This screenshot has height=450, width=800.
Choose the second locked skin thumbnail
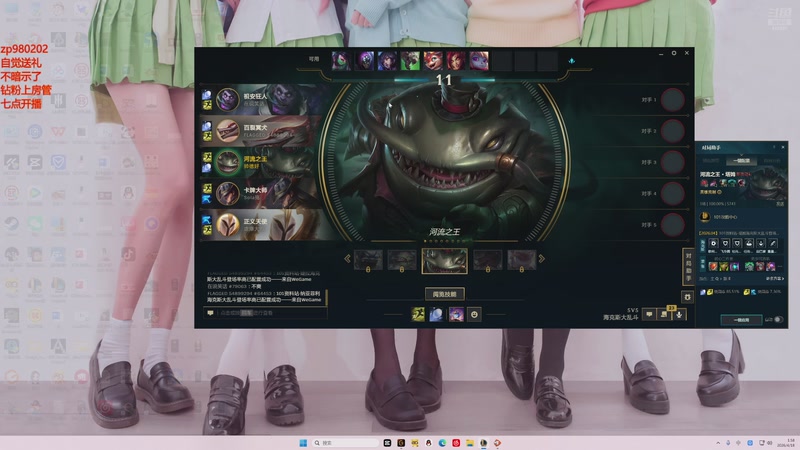coord(402,260)
